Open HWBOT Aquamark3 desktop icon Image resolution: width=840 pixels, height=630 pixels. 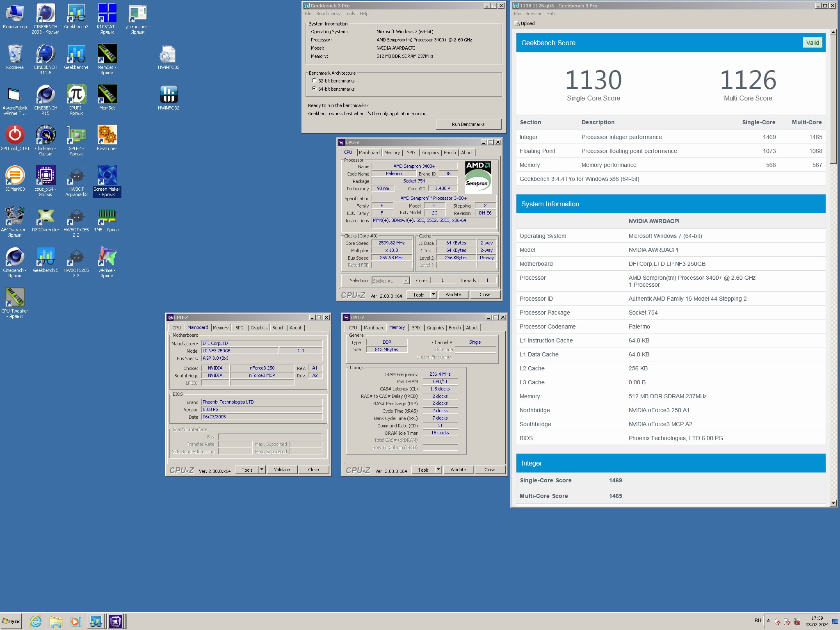click(x=76, y=181)
